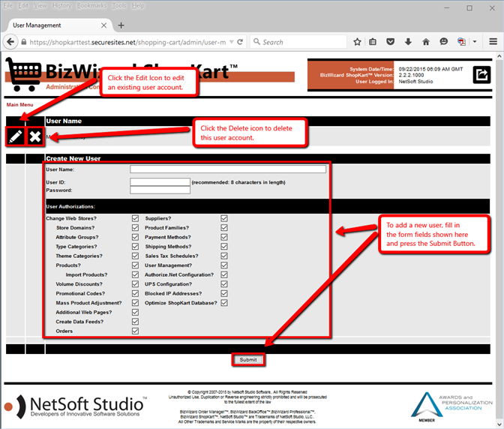Image resolution: width=504 pixels, height=429 pixels.
Task: Open dropdown next to PDF extension icon
Action: [475, 42]
